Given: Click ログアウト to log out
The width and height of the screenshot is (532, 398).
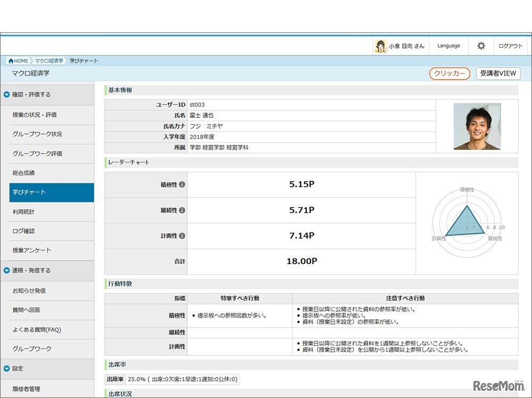Looking at the screenshot, I should (510, 46).
